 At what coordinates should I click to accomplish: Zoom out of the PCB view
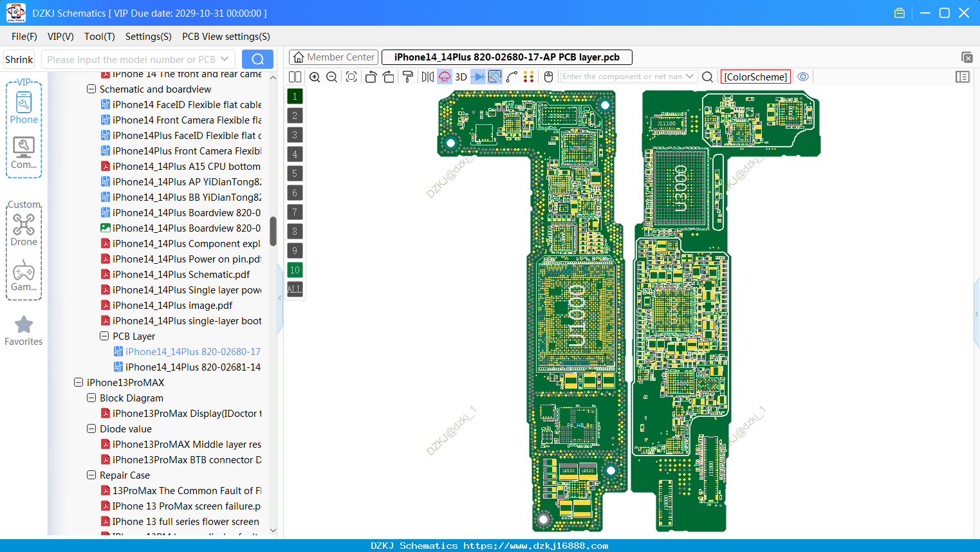click(332, 77)
